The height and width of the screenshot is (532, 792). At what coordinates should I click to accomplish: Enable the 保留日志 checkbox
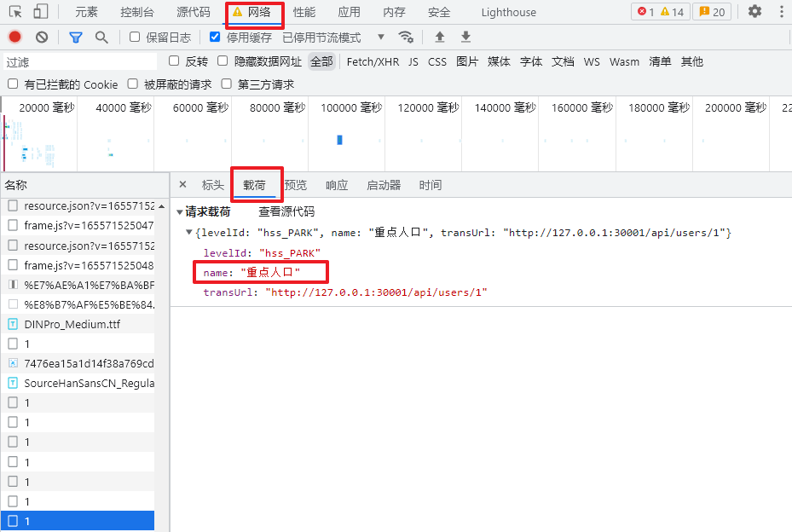tap(135, 38)
